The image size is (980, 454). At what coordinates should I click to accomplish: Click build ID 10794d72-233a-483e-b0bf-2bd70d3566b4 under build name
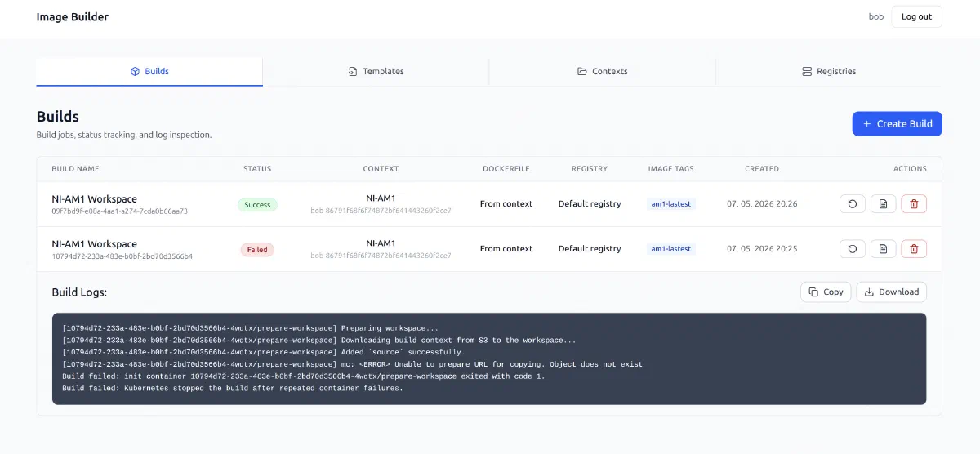click(x=122, y=256)
